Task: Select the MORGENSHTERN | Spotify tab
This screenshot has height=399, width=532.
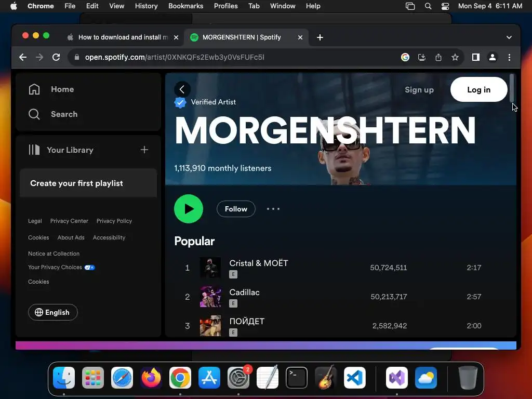Action: tap(242, 37)
